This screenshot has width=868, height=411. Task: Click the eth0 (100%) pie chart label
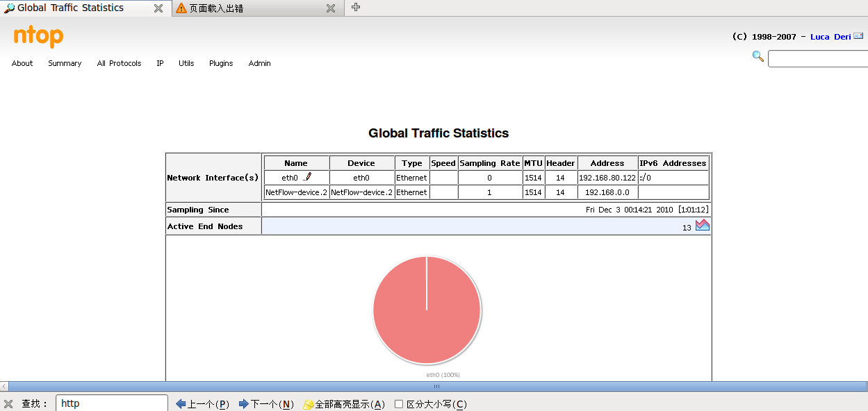(443, 375)
